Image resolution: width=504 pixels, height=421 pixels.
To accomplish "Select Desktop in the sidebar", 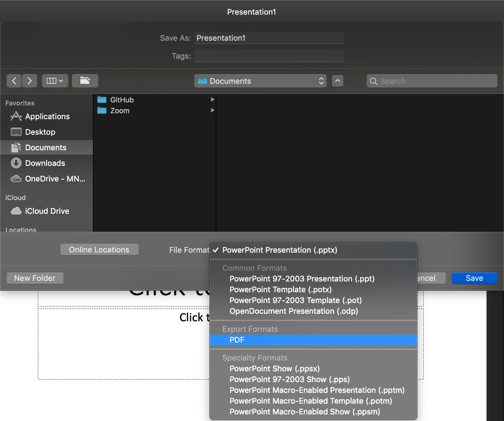I will pos(40,132).
